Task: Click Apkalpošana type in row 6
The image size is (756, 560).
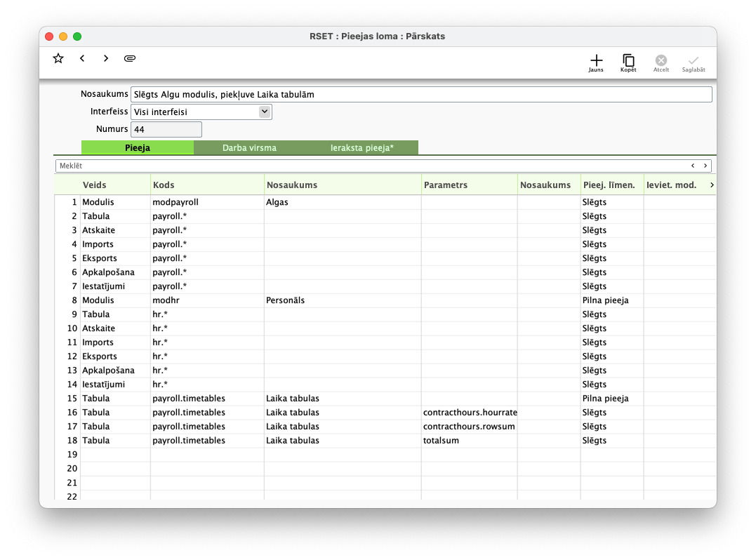Action: [x=115, y=272]
